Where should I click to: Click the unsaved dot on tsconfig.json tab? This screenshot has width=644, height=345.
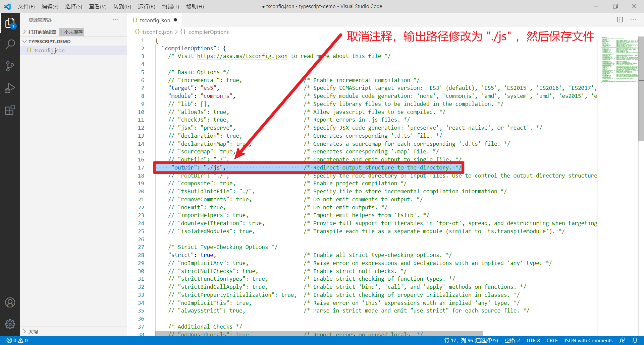pyautogui.click(x=175, y=20)
